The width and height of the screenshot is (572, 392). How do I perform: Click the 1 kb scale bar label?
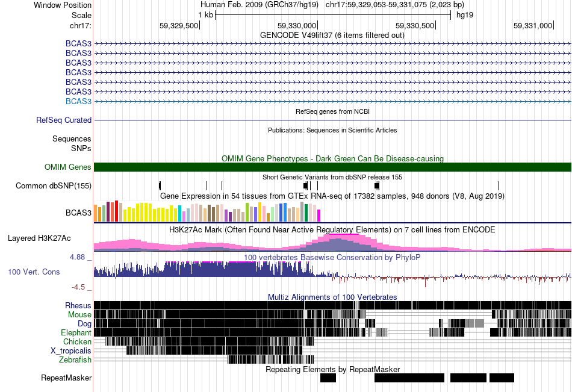point(206,15)
